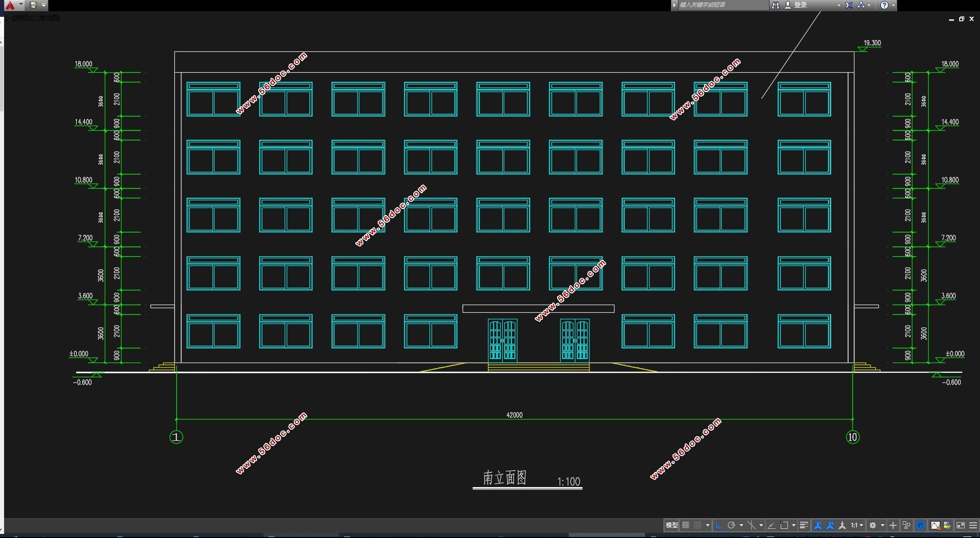Switch to the 模型 model space button
Viewport: 980px width, 538px height.
[x=671, y=525]
